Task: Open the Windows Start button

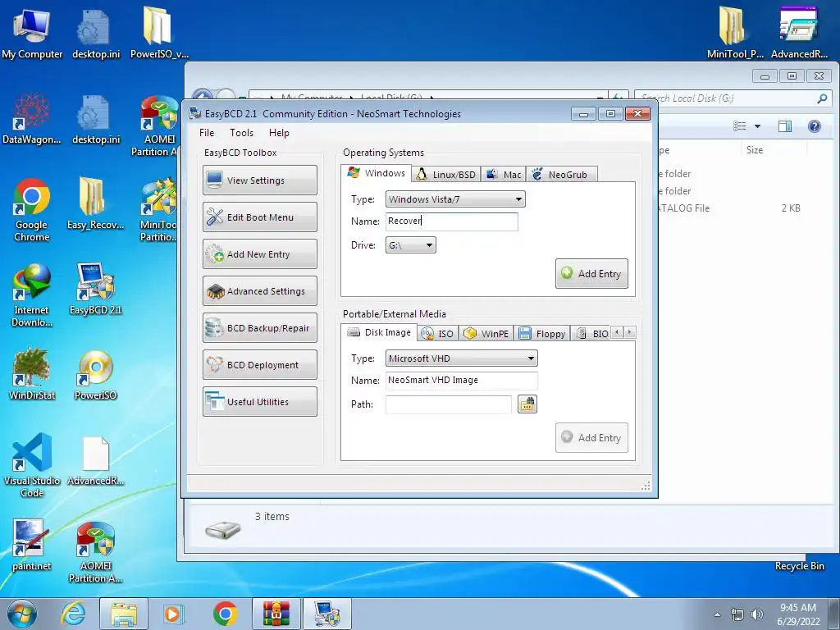Action: point(22,614)
